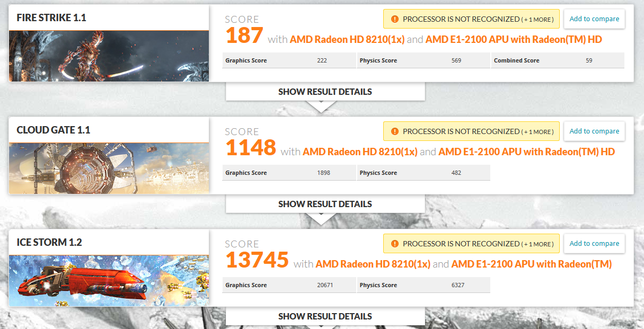Click Fire Strike Combined Score value 59
Image resolution: width=644 pixels, height=329 pixels.
[x=589, y=60]
